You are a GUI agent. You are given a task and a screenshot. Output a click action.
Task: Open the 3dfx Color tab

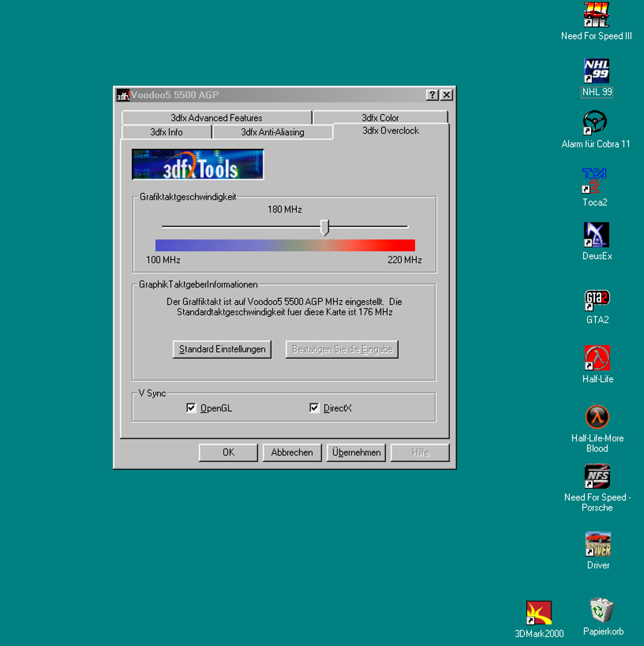(x=380, y=118)
